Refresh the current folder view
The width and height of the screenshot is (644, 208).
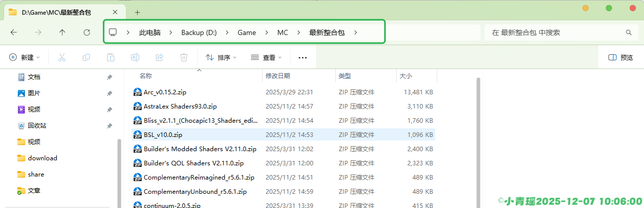87,32
